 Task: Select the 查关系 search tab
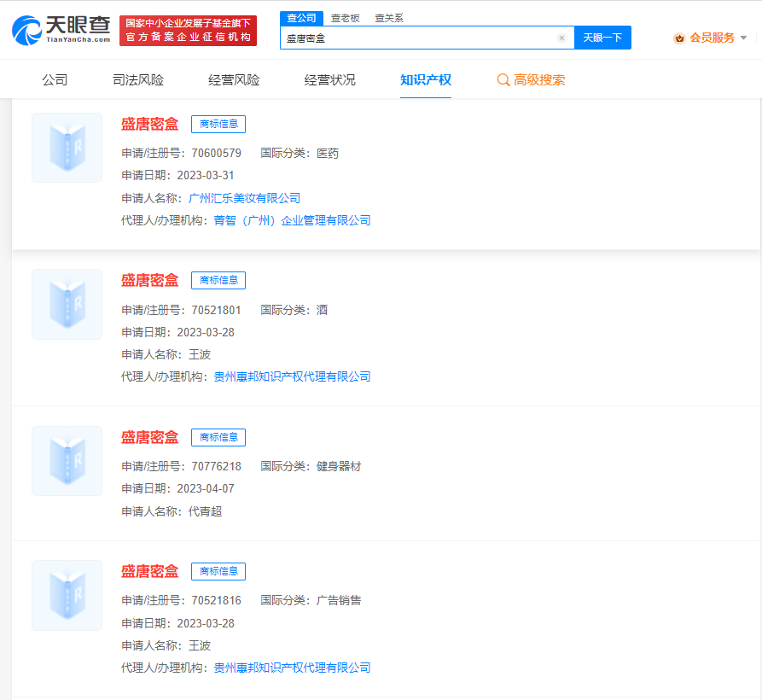pos(389,18)
